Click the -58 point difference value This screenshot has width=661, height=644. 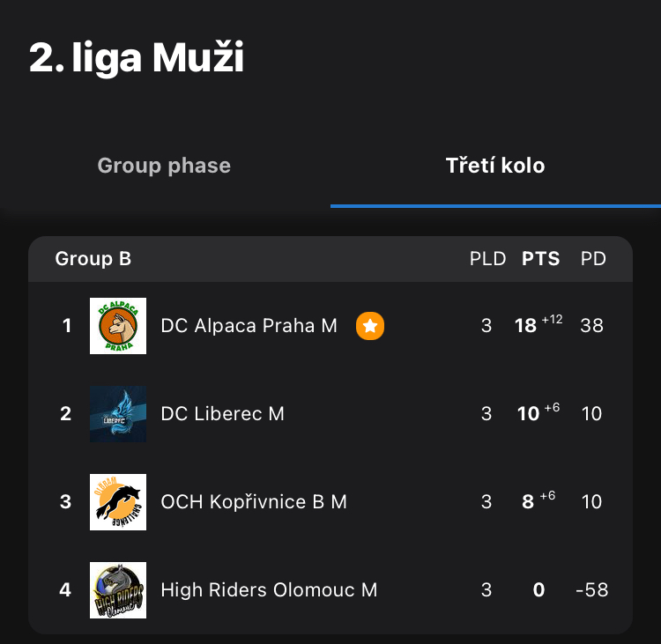(x=591, y=590)
